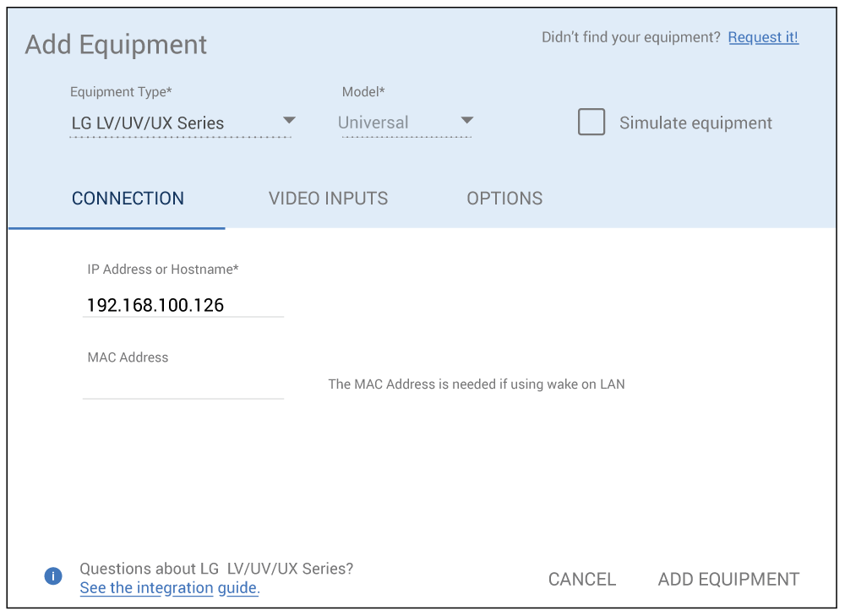Click the LG LV/UV/UX Series selection
845x616 pixels.
pyautogui.click(x=148, y=123)
